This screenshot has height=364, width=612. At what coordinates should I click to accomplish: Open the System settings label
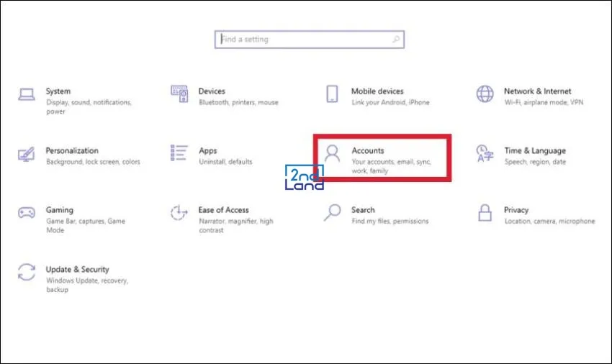pos(58,91)
